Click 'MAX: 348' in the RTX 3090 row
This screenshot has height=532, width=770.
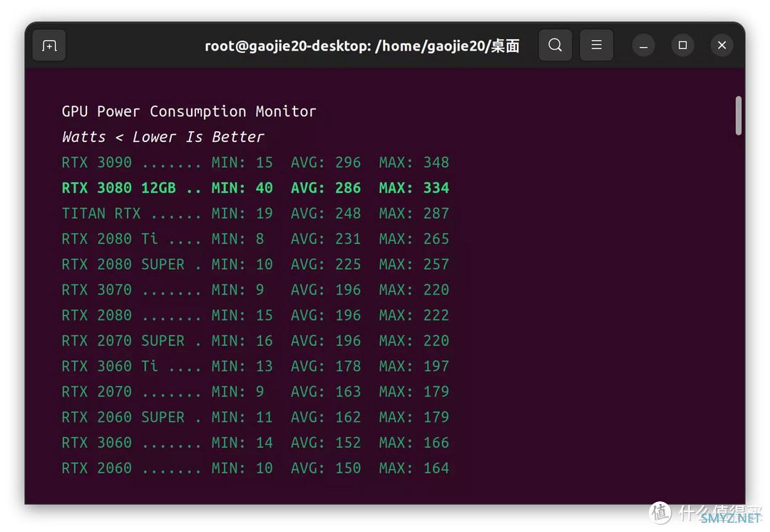(x=414, y=163)
